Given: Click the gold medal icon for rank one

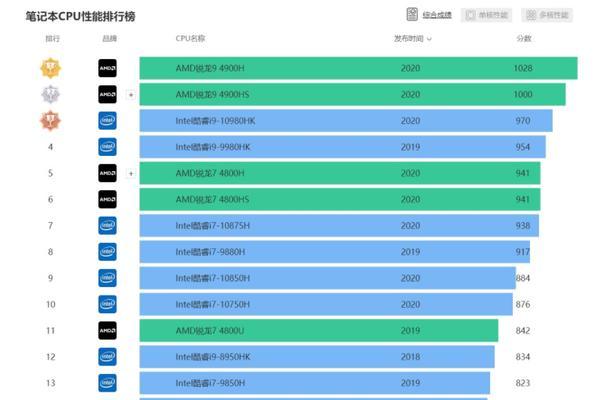Looking at the screenshot, I should coord(50,68).
